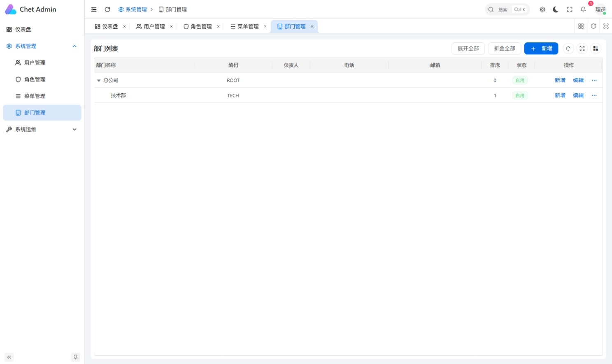The image size is (612, 364).
Task: Collapse the sidebar double-chevron
Action: pos(9,357)
